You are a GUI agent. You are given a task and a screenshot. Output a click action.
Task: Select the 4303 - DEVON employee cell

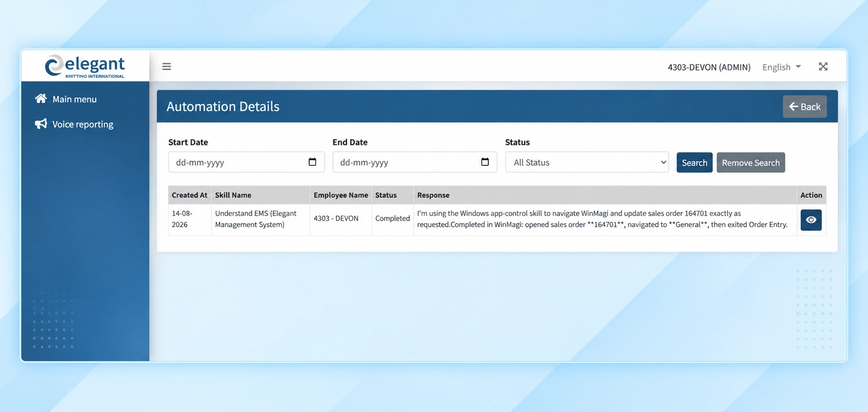pos(341,219)
